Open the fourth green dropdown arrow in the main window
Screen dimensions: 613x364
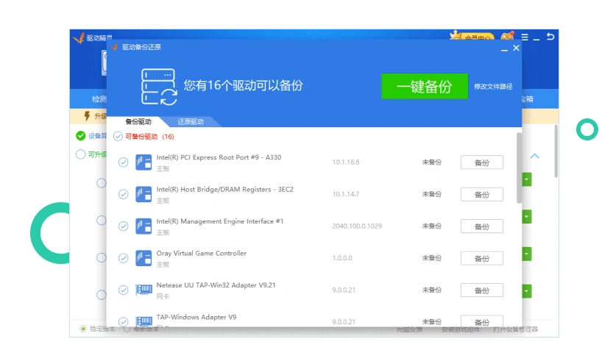(x=527, y=291)
